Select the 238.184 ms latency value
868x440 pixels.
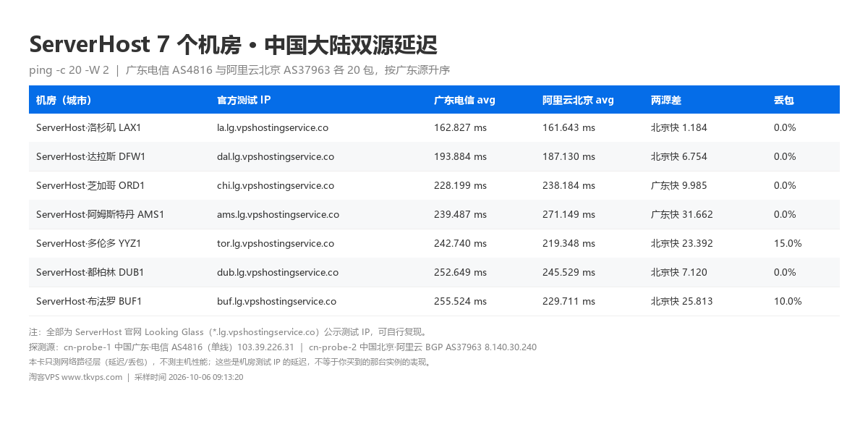tap(569, 185)
